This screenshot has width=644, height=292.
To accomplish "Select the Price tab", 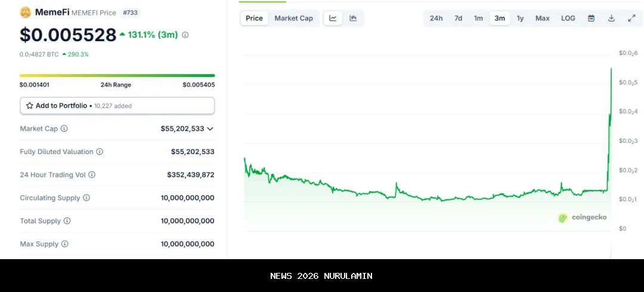I will 254,18.
